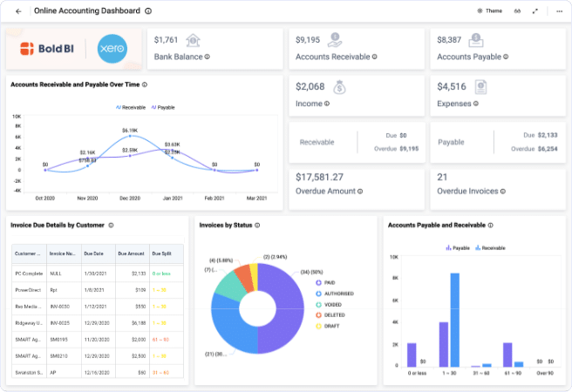Viewport: 572px width, 392px height.
Task: Click the Payable bar for 0 or less
Action: (412, 355)
